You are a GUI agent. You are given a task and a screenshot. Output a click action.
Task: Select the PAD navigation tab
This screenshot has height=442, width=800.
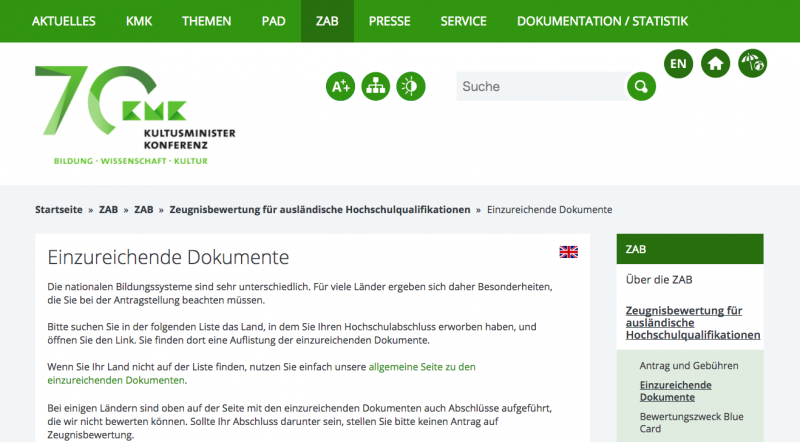pyautogui.click(x=273, y=21)
